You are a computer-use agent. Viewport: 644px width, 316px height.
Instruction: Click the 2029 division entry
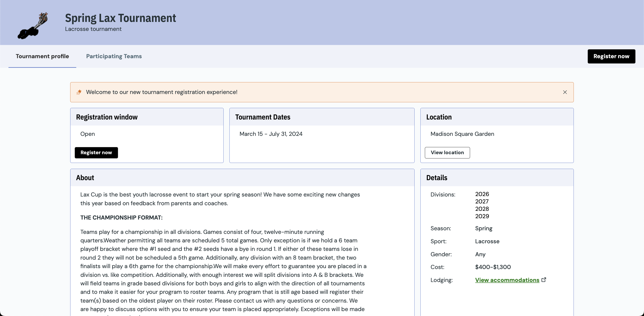[x=482, y=216]
